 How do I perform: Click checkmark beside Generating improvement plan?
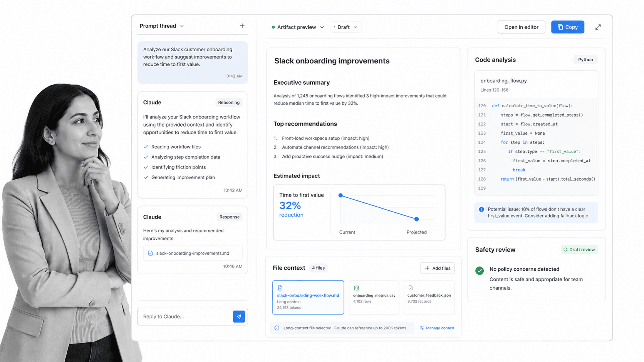click(146, 177)
